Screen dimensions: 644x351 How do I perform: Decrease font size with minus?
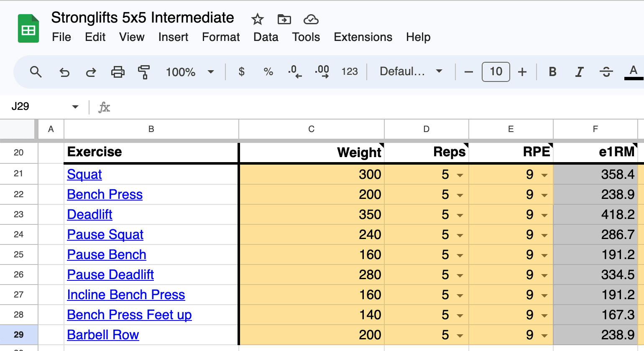[468, 72]
